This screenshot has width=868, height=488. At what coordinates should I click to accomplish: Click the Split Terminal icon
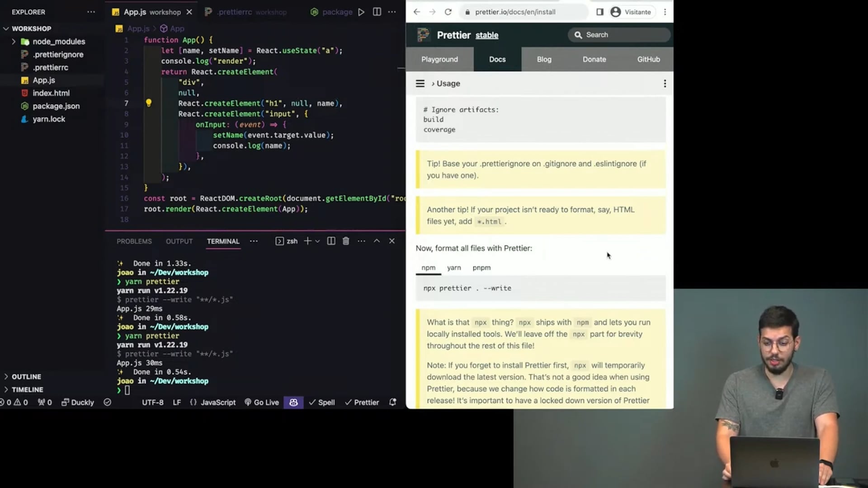pos(331,241)
